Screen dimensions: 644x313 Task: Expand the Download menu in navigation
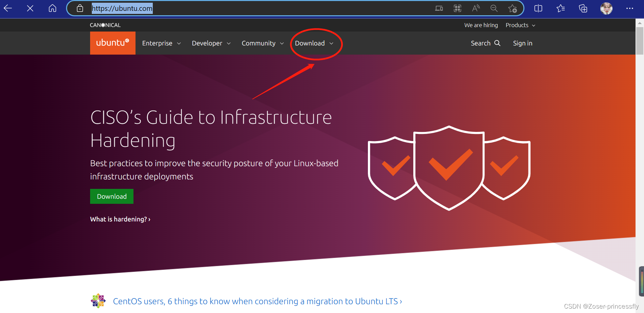click(314, 43)
